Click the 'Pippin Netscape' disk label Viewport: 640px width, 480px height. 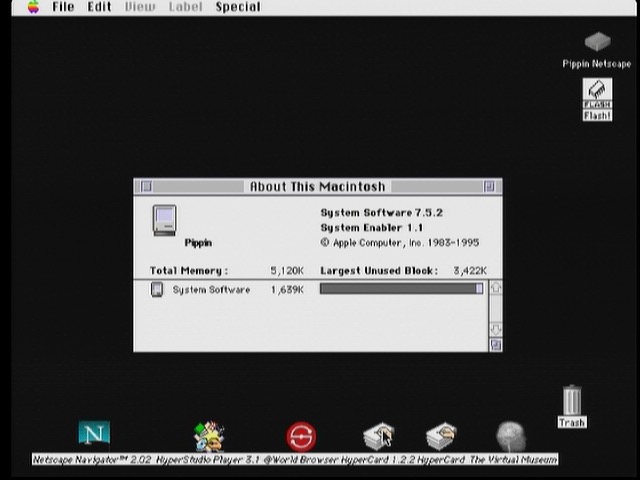click(x=597, y=64)
